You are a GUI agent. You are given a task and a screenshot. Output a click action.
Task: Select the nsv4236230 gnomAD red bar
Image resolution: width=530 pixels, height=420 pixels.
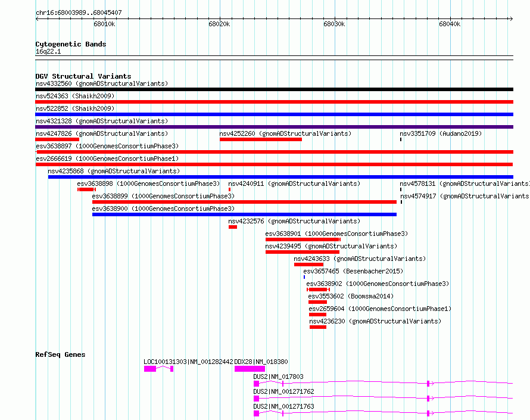318,327
